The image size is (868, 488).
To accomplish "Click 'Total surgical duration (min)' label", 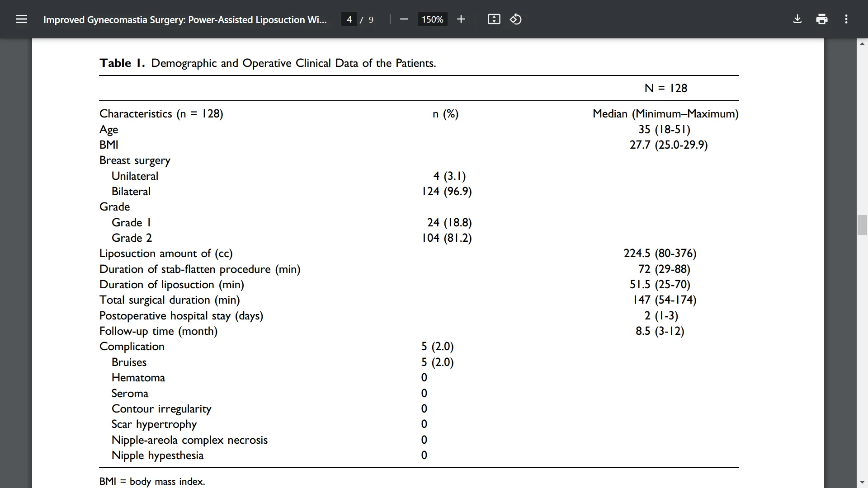I will click(x=170, y=300).
